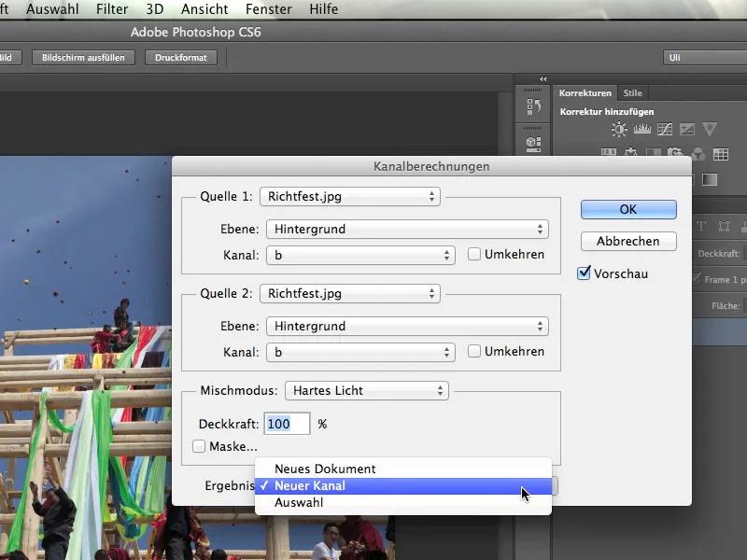Click the Ergebnis label
The image size is (747, 560).
(x=229, y=485)
